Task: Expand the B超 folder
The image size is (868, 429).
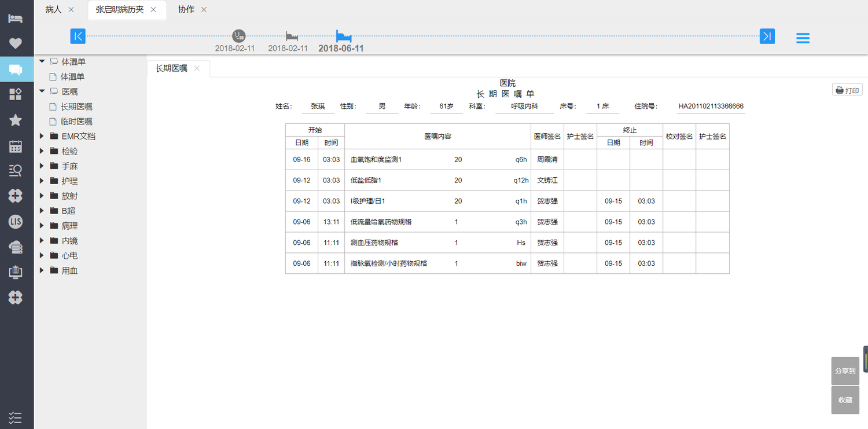Action: coord(42,211)
